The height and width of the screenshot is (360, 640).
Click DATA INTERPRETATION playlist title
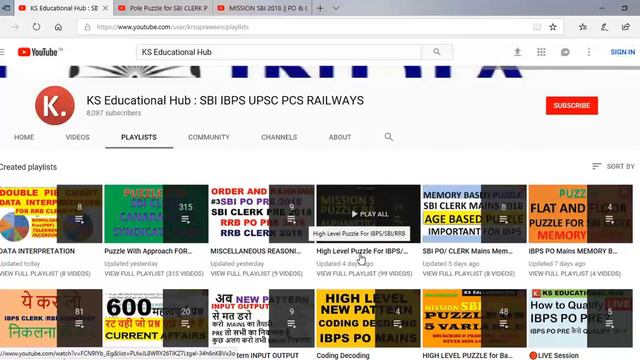pyautogui.click(x=37, y=251)
